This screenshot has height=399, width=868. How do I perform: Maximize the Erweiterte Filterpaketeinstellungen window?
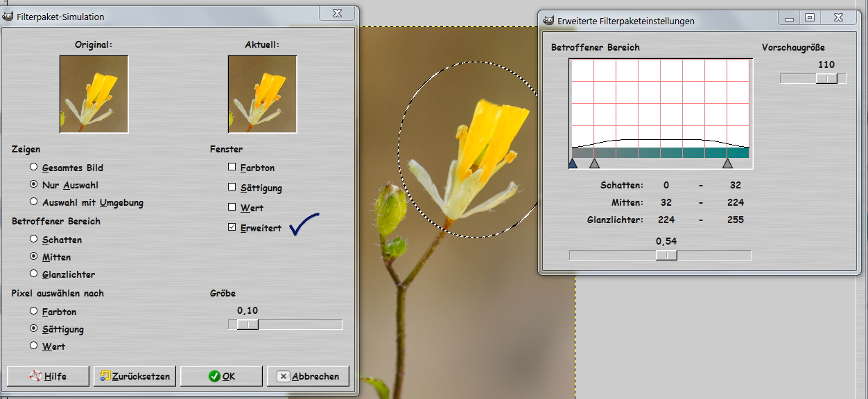[809, 17]
